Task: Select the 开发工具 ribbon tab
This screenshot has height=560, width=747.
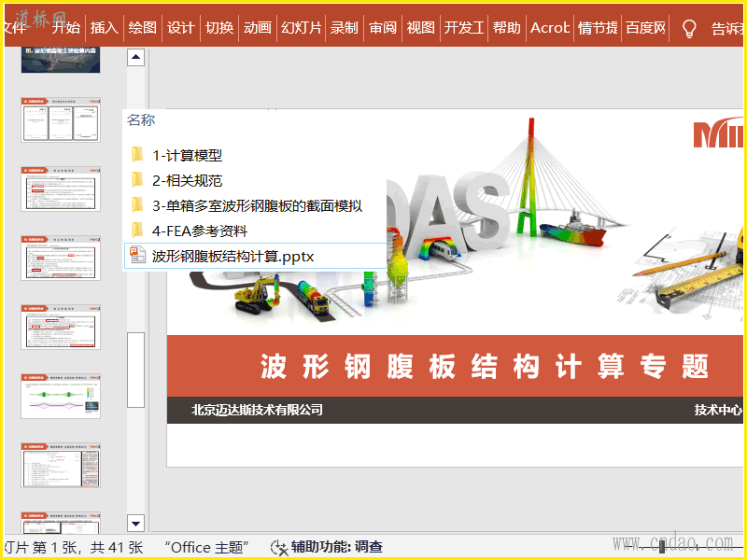Action: coord(464,28)
